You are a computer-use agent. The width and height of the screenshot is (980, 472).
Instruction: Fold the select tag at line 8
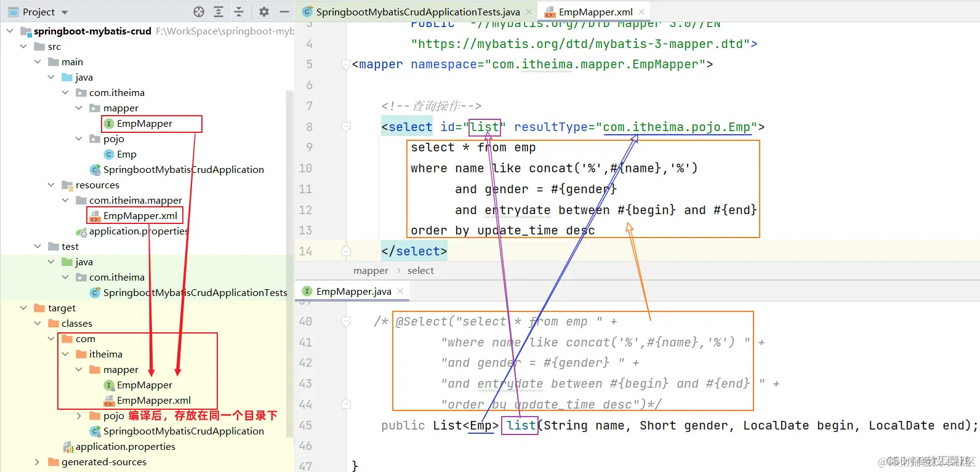point(346,127)
